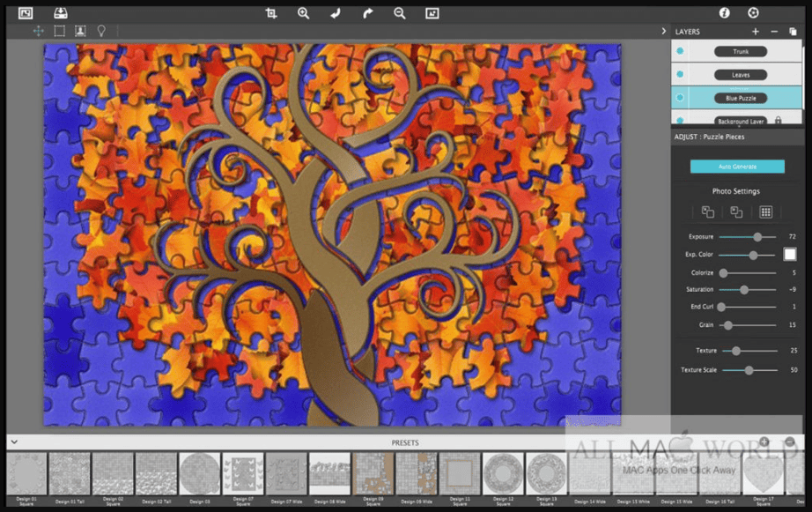Undo the last action

click(x=336, y=13)
